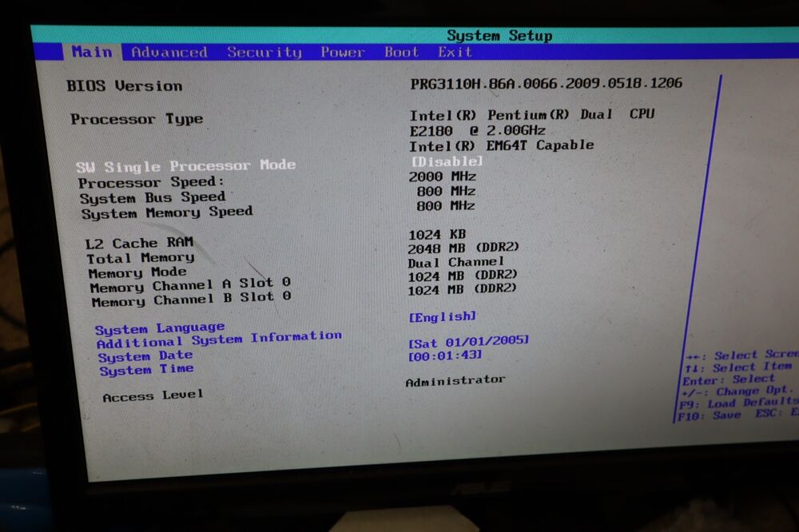Click the Memory Mode label
Viewport: 799px width, 532px height.
click(x=137, y=272)
